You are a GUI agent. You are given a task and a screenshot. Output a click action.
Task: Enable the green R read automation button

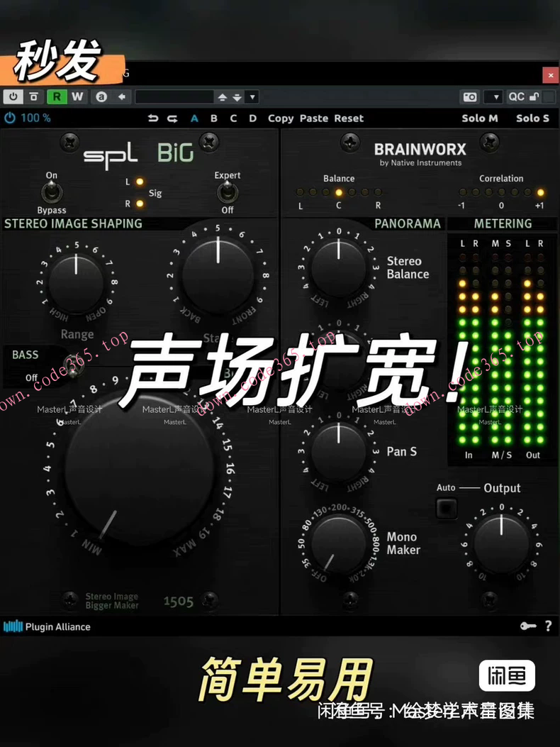point(57,96)
